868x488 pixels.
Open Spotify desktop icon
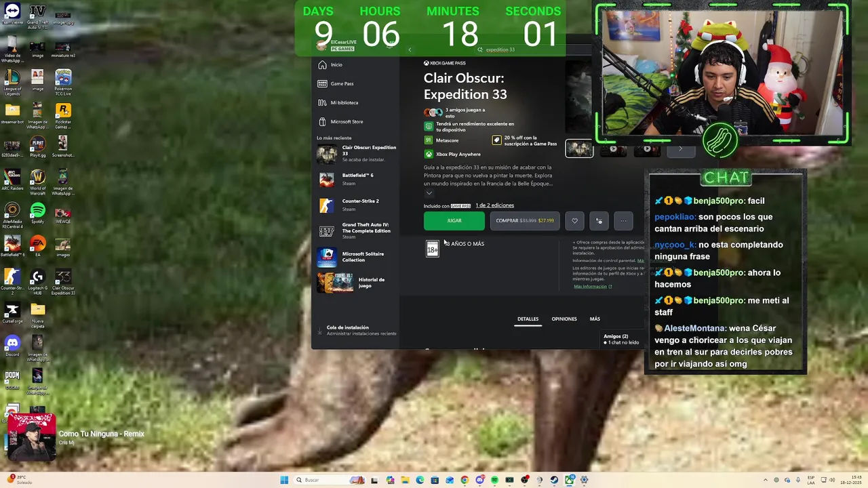coord(37,215)
